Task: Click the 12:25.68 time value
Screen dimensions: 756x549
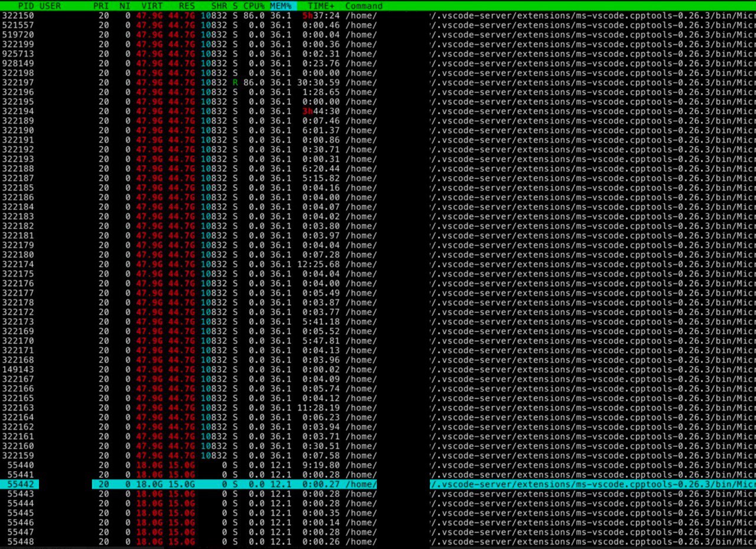Action: (319, 264)
